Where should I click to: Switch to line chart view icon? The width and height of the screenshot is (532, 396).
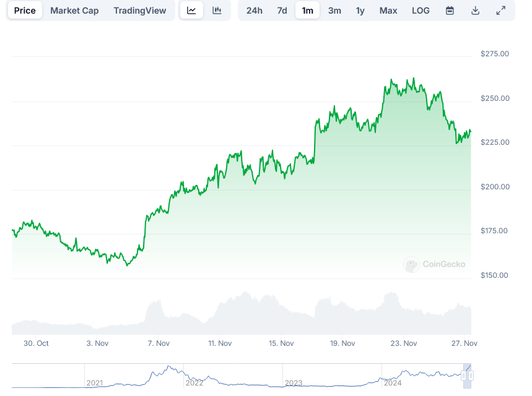pyautogui.click(x=192, y=11)
